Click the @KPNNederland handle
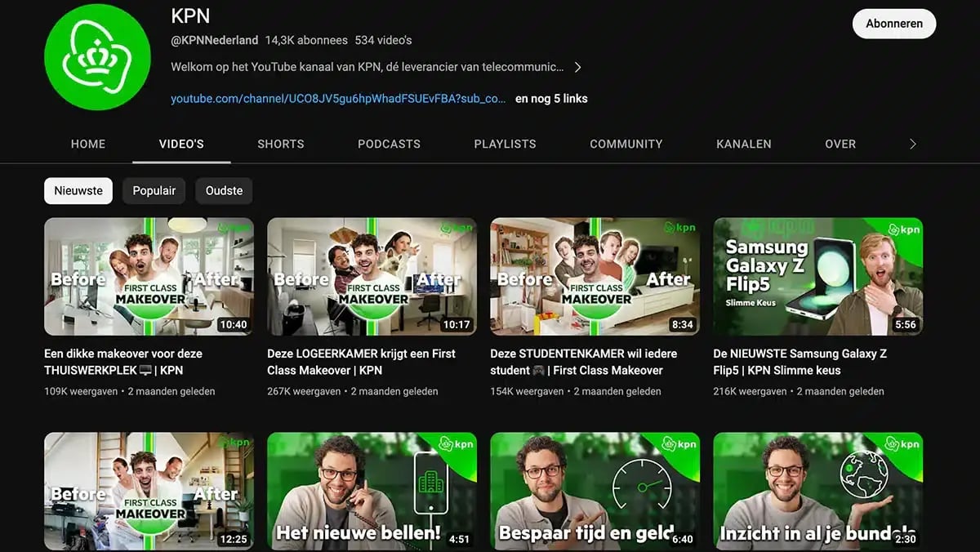This screenshot has height=552, width=980. point(215,40)
